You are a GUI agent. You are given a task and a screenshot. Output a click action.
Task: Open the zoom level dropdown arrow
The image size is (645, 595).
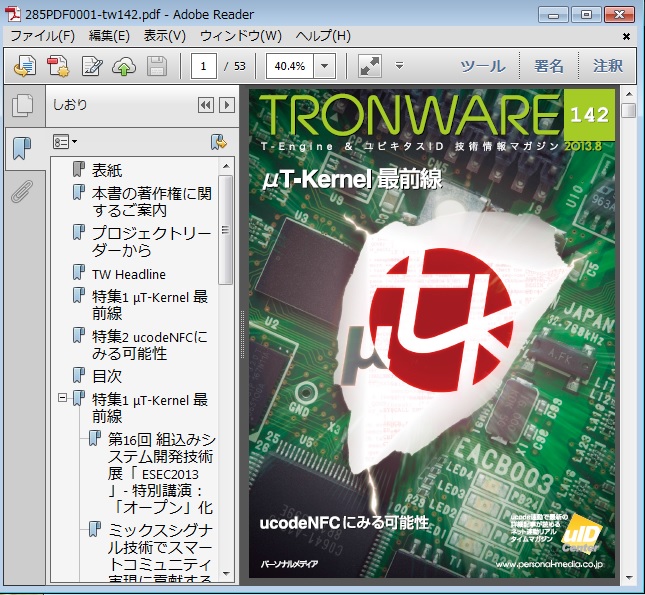pyautogui.click(x=325, y=66)
